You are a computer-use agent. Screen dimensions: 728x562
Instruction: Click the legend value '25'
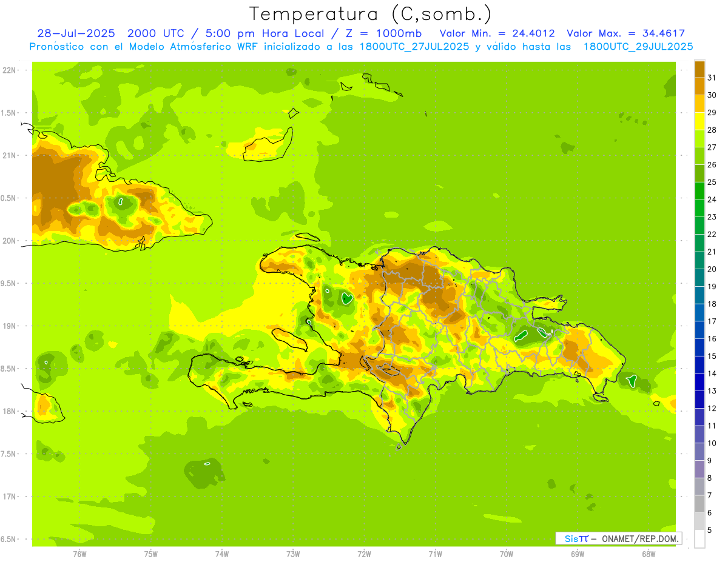[x=712, y=182]
